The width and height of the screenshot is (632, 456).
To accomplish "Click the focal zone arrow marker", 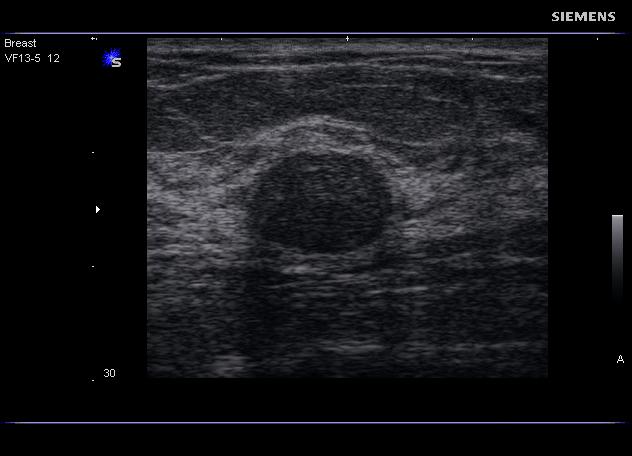I will pos(98,209).
